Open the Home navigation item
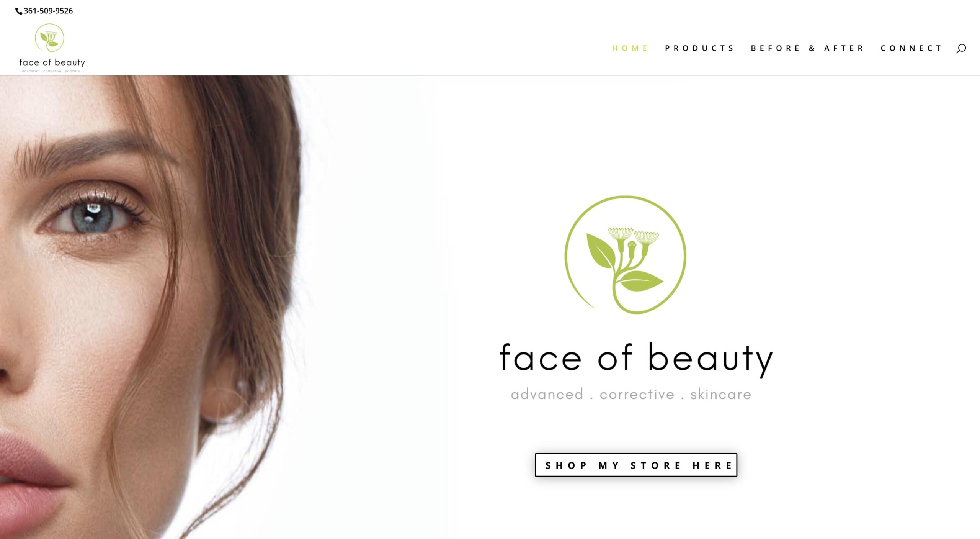The height and width of the screenshot is (539, 980). (630, 48)
